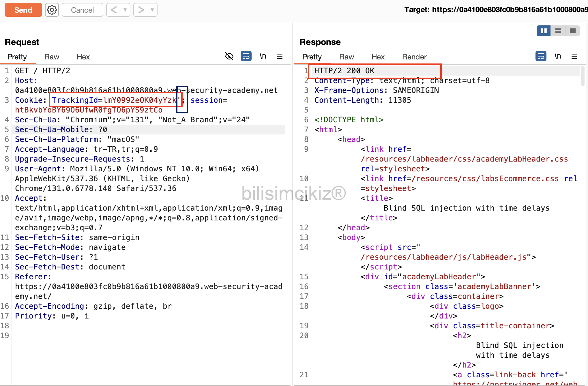Switch to top-bottom stacked layout view
The height and width of the screenshot is (386, 588).
558,31
